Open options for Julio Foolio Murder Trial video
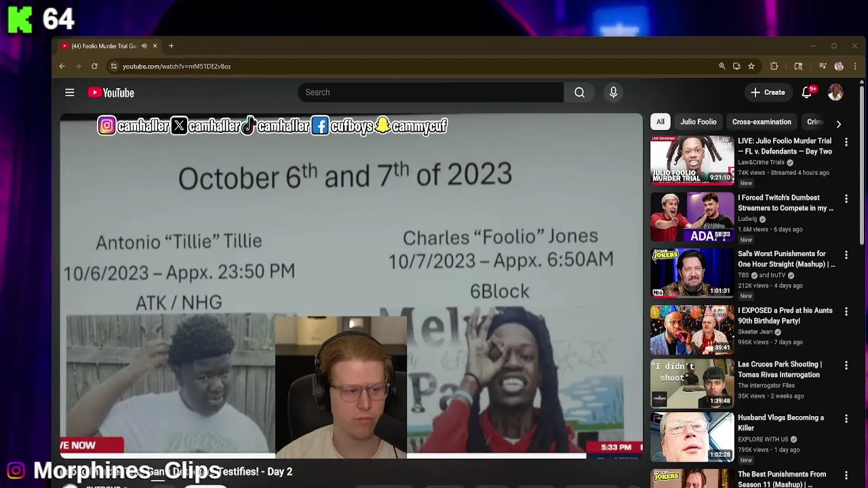 [846, 142]
